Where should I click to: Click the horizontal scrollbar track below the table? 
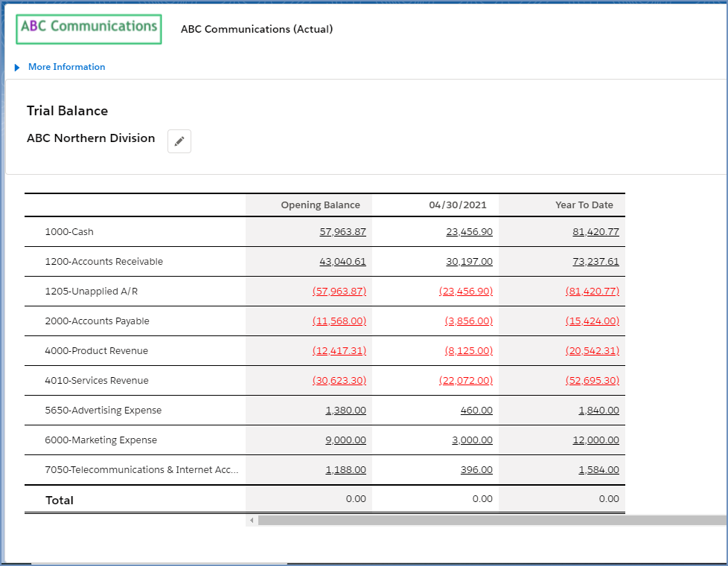(491, 521)
